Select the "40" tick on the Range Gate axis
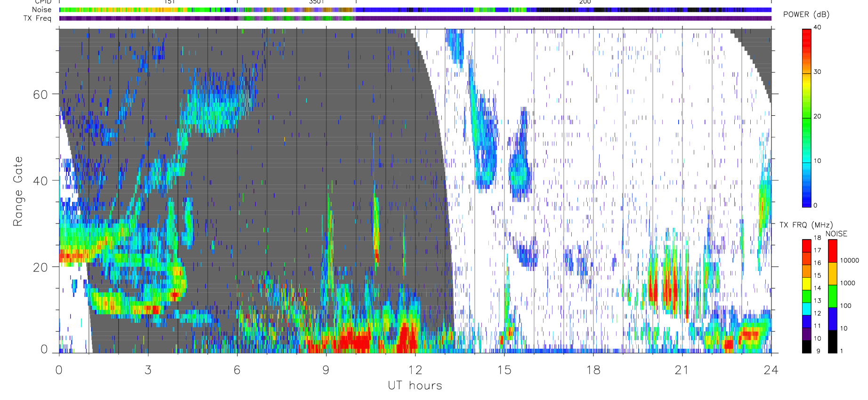 [x=41, y=181]
